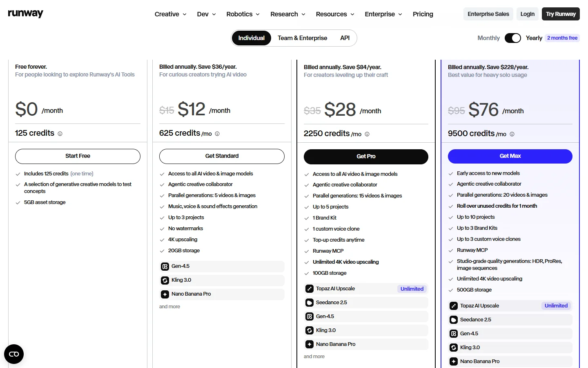Screen dimensions: 588x368
Task: Click the "2 months free" badge
Action: tap(562, 38)
